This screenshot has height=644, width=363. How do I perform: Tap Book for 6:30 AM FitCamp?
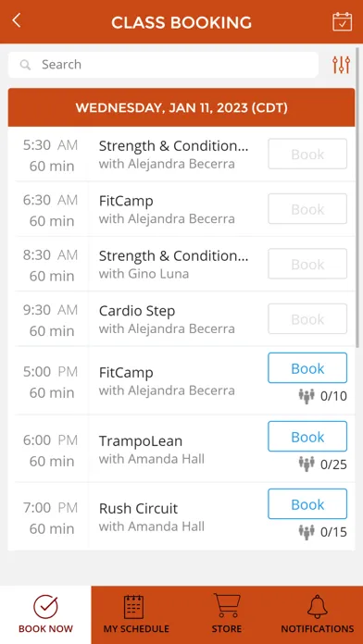[x=307, y=209]
